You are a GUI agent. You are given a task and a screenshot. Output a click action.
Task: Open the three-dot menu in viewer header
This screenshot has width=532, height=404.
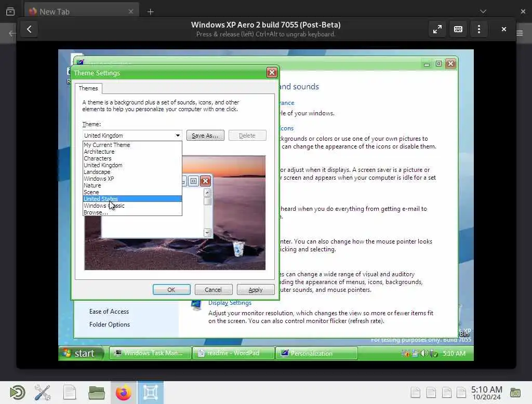tap(478, 29)
